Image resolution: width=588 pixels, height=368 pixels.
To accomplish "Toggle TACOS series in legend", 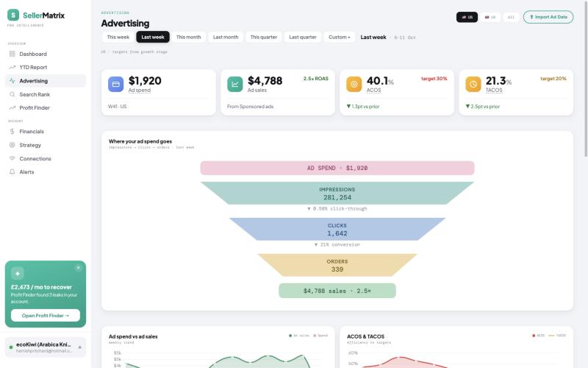I will pos(557,336).
